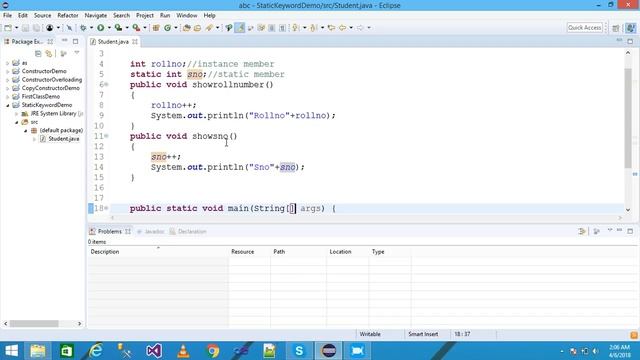Screen dimensions: 640x360
Task: Click the Resource column header
Action: [249, 252]
